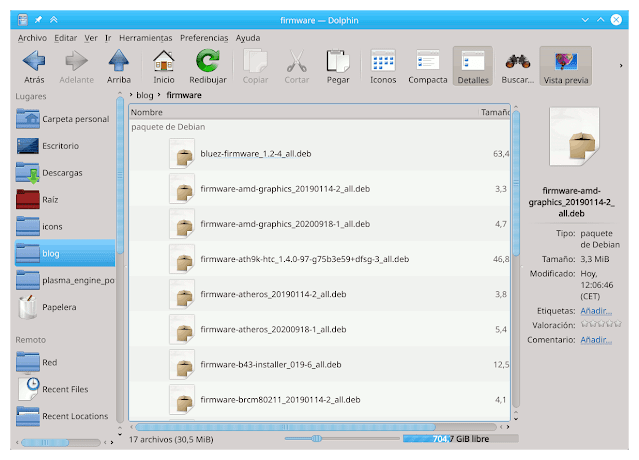639x460 pixels.
Task: Click the Cortar scissors icon
Action: coord(297,67)
